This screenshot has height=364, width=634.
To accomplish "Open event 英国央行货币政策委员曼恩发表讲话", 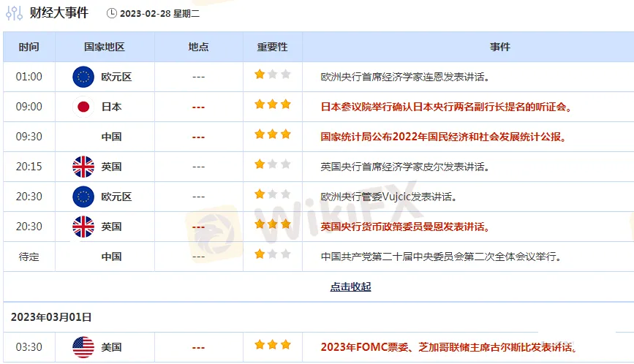I will [x=405, y=227].
